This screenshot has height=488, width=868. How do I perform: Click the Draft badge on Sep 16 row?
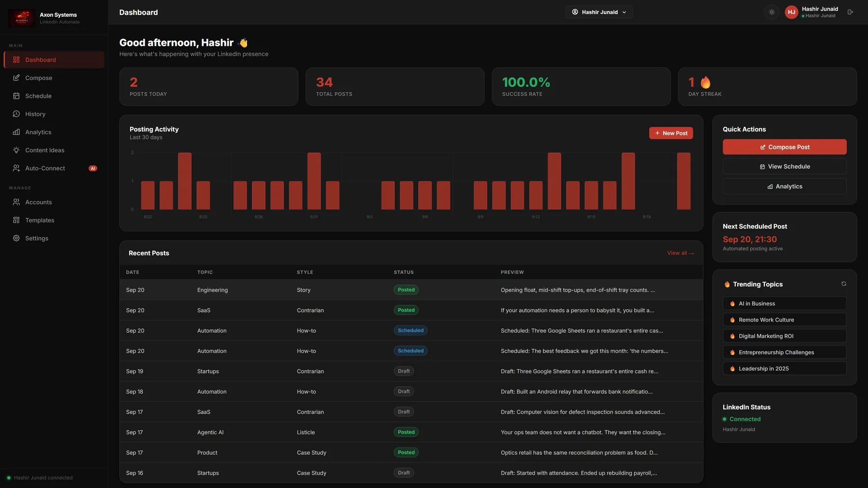click(x=404, y=473)
